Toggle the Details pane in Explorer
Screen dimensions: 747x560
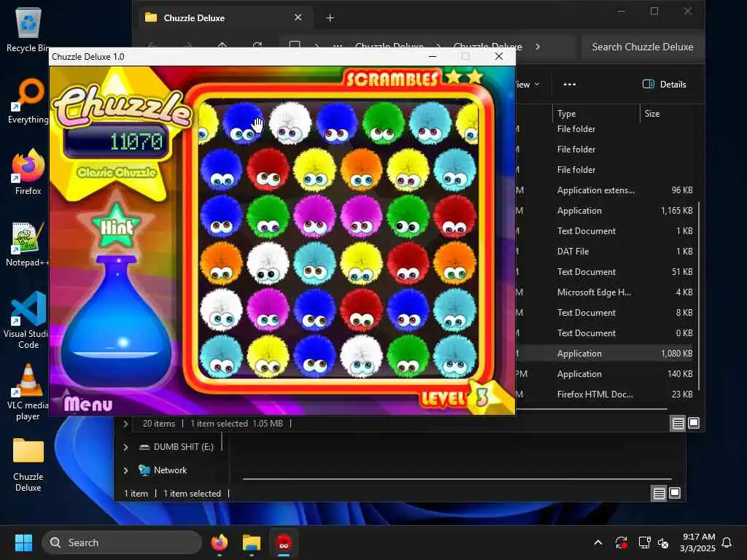(665, 85)
